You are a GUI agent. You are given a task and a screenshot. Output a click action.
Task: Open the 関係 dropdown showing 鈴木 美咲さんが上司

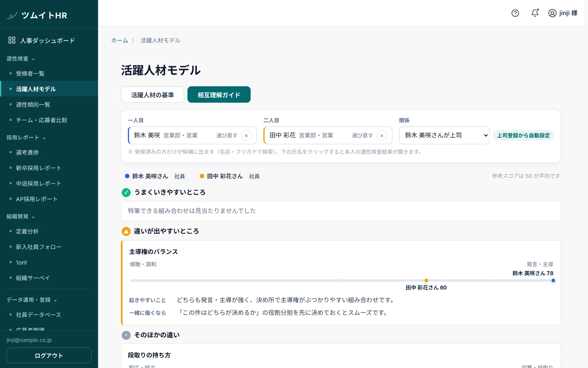444,135
